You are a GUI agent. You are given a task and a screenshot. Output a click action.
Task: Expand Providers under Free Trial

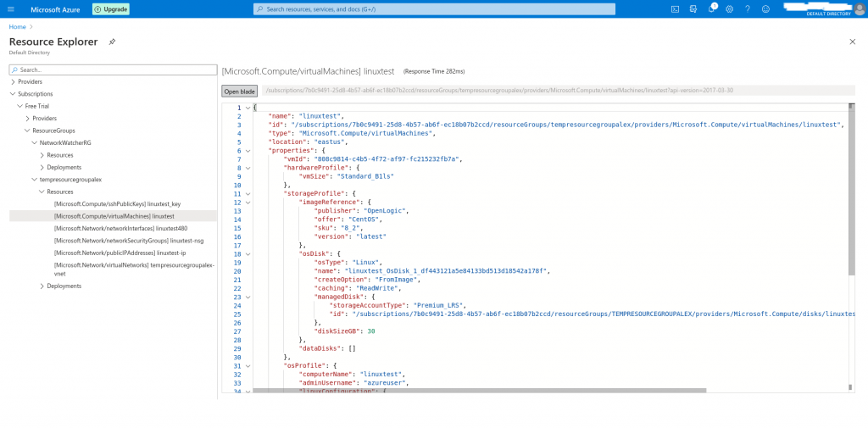[27, 119]
